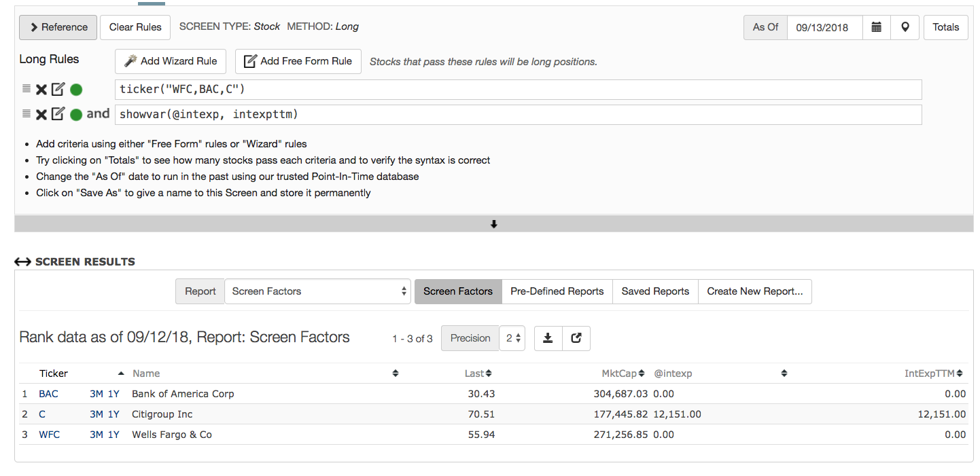The height and width of the screenshot is (476, 980).
Task: Open 3M chart for Citigroup row
Action: click(x=97, y=414)
